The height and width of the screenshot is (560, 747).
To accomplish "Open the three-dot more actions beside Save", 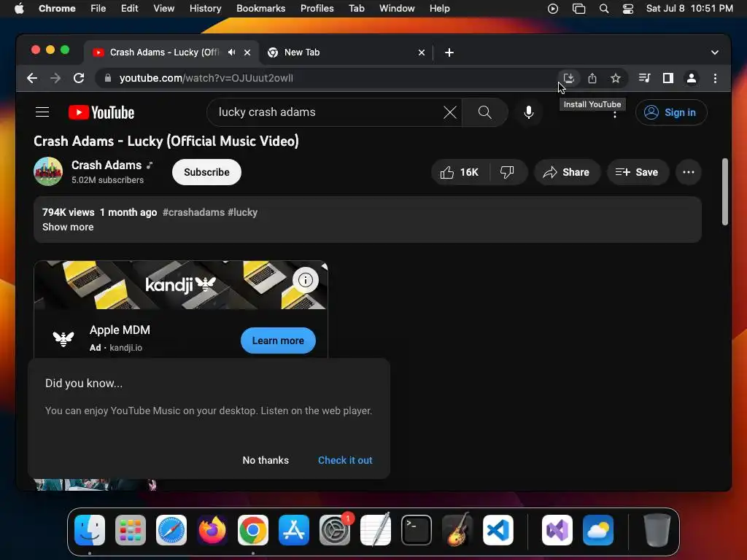I will pyautogui.click(x=689, y=172).
